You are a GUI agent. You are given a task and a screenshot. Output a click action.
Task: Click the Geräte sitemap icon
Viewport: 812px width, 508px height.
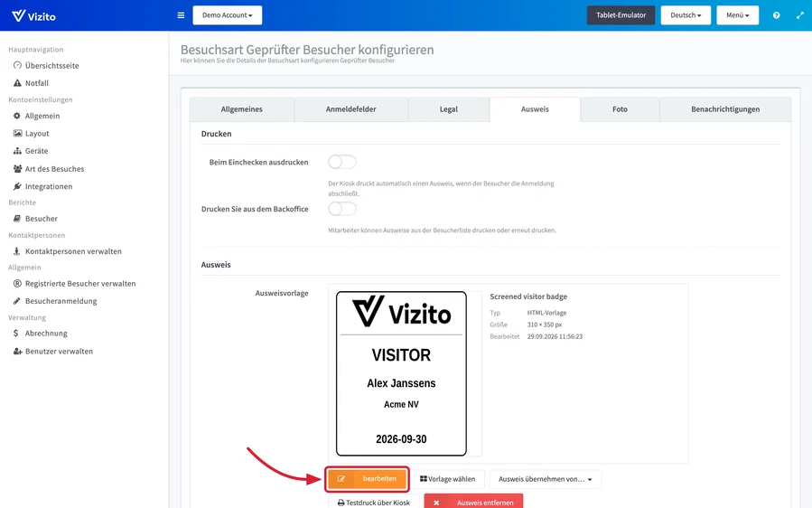click(17, 151)
